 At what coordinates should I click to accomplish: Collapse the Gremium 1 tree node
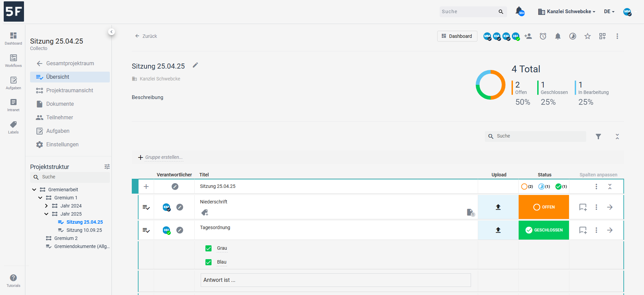[40, 198]
